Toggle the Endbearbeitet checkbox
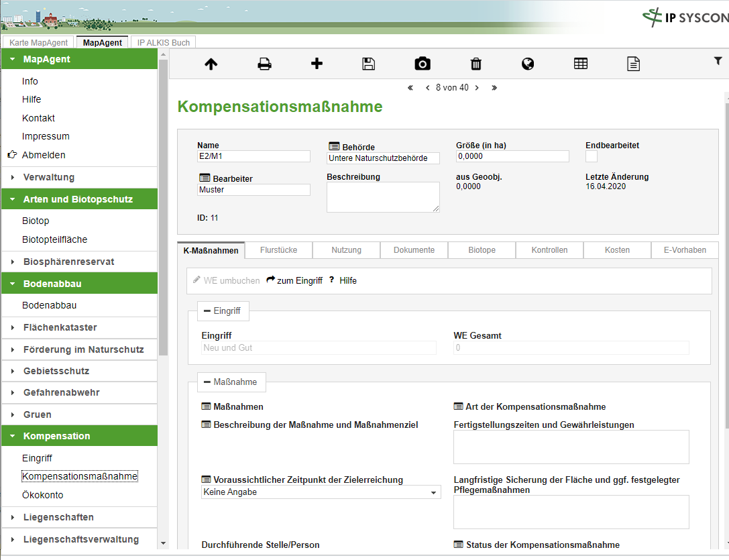The height and width of the screenshot is (560, 729). [592, 156]
